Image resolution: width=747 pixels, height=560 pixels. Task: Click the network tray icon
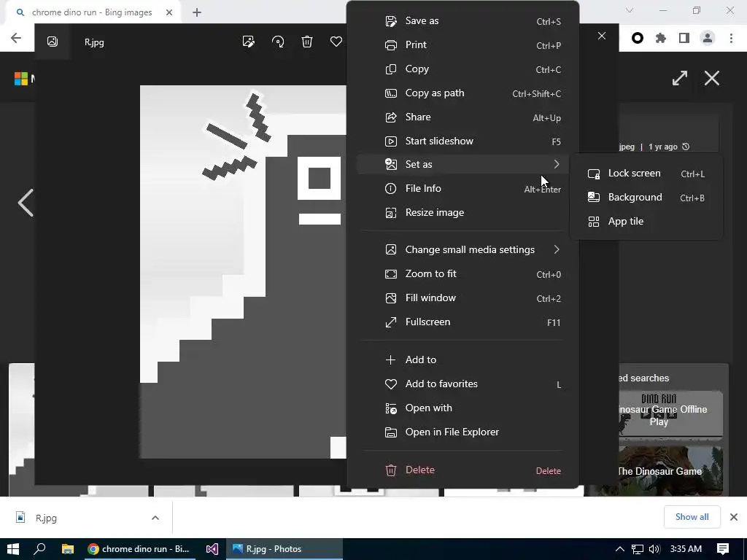[x=638, y=549]
